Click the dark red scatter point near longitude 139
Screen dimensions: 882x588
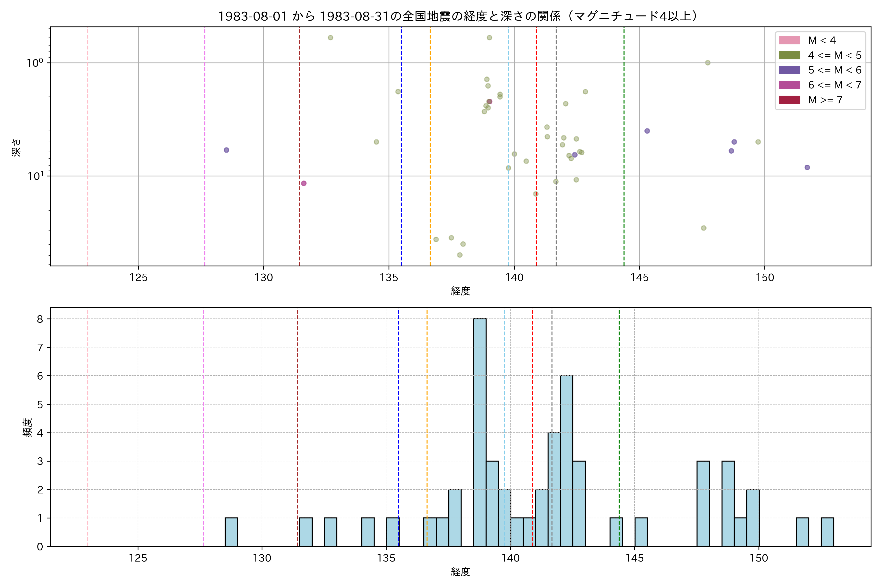point(489,102)
